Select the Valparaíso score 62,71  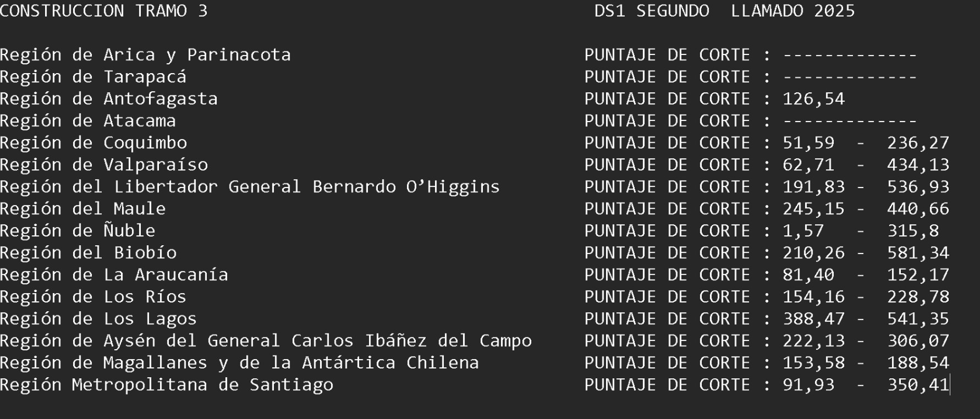point(808,165)
